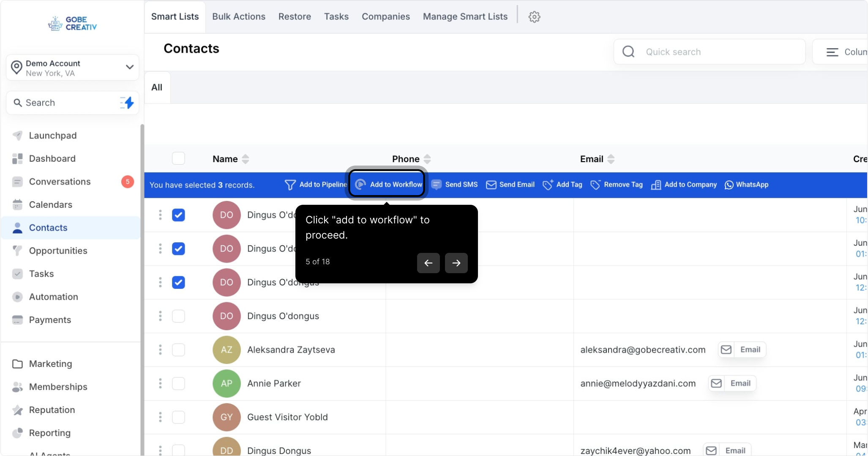Click the lightning quick-actions icon beside Search

pos(127,103)
